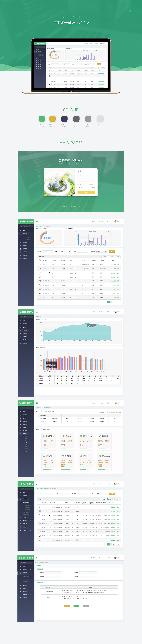The image size is (142, 644).
Task: Open 模板状态 dropdown on 新增模板 page
Action: (88, 577)
